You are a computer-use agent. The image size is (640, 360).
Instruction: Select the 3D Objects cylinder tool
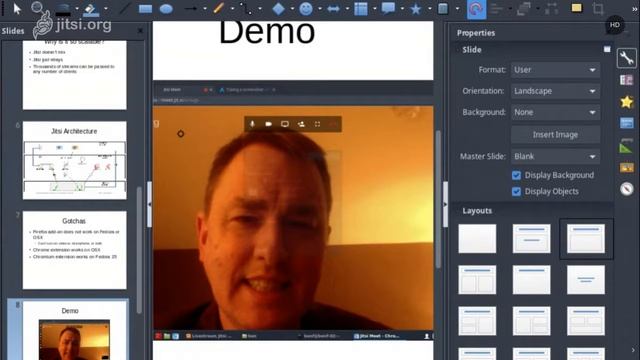point(443,9)
